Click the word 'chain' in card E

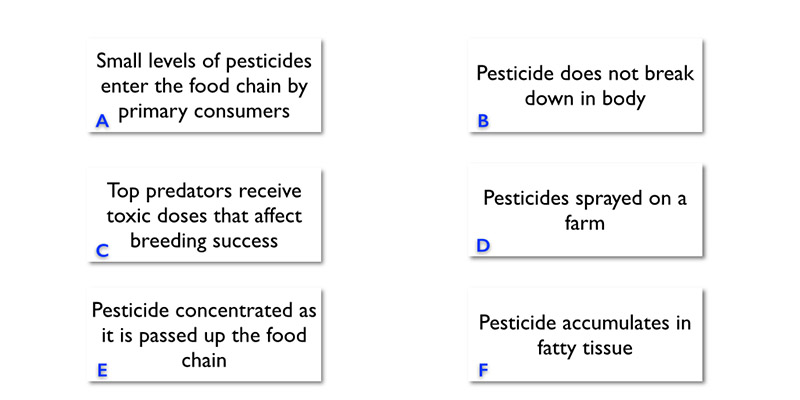coord(204,360)
